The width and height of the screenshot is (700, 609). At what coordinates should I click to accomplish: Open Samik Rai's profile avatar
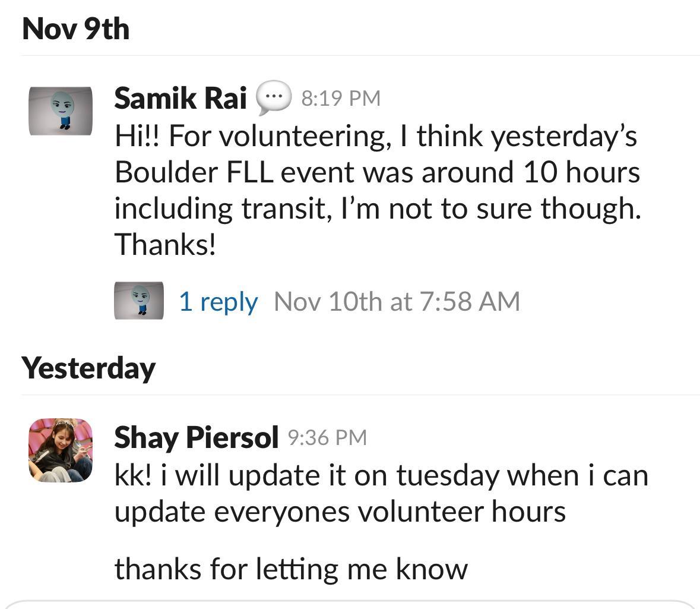coord(61,111)
